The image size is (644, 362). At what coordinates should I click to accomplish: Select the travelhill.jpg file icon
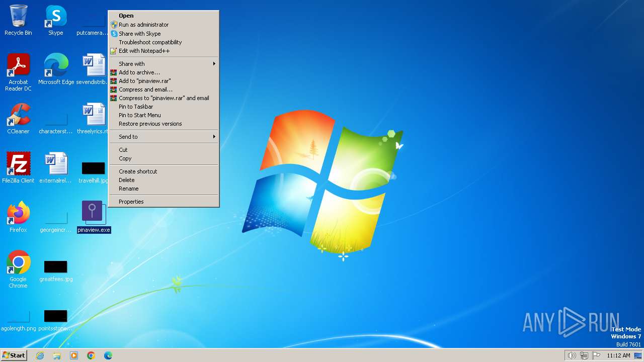click(93, 172)
